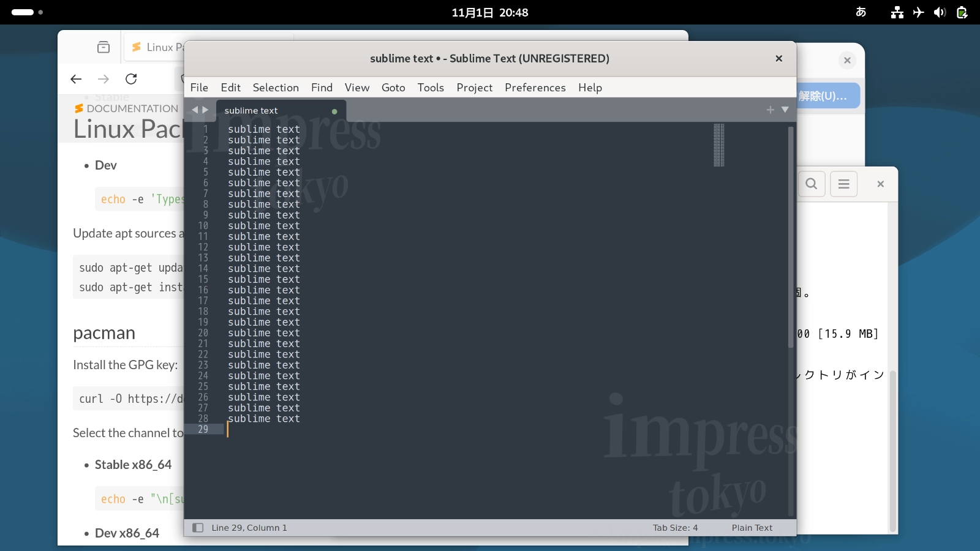Open the clock and calendar in top bar
This screenshot has height=551, width=980.
click(x=490, y=12)
